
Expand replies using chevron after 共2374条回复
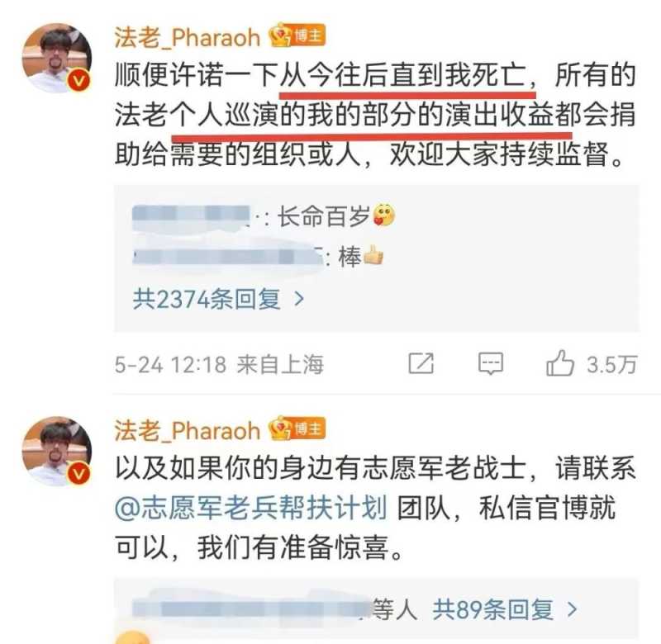[x=299, y=299]
